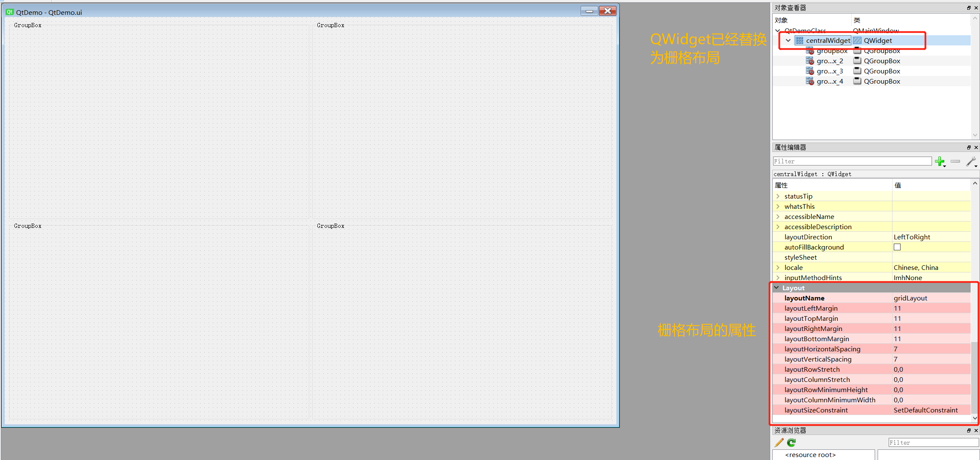Collapse the Layout property group
Image resolution: width=980 pixels, height=460 pixels.
point(777,288)
